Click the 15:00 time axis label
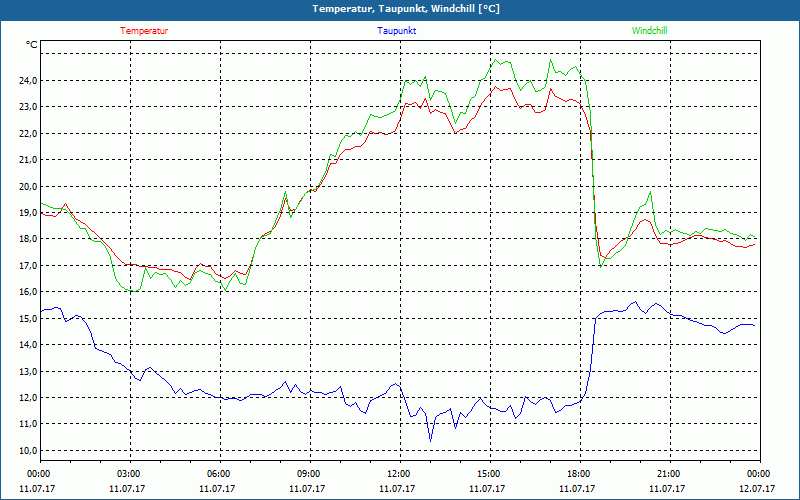The height and width of the screenshot is (500, 800). point(488,474)
